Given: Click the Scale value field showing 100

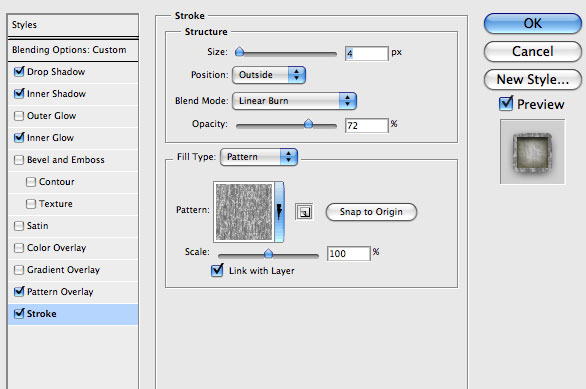Looking at the screenshot, I should coord(348,254).
